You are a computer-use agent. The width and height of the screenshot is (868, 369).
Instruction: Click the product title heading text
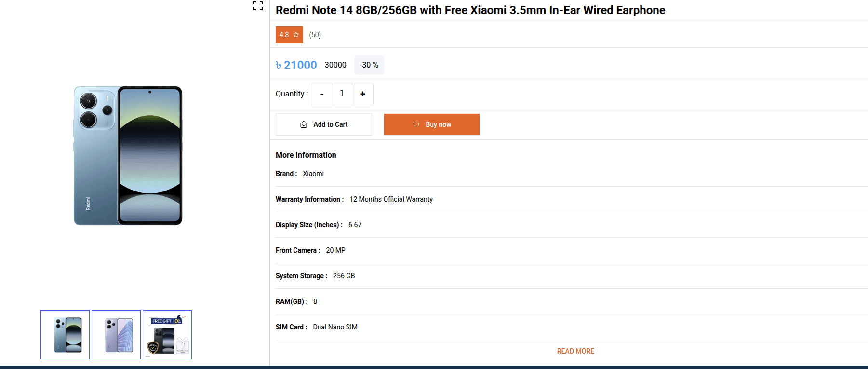[x=470, y=10]
